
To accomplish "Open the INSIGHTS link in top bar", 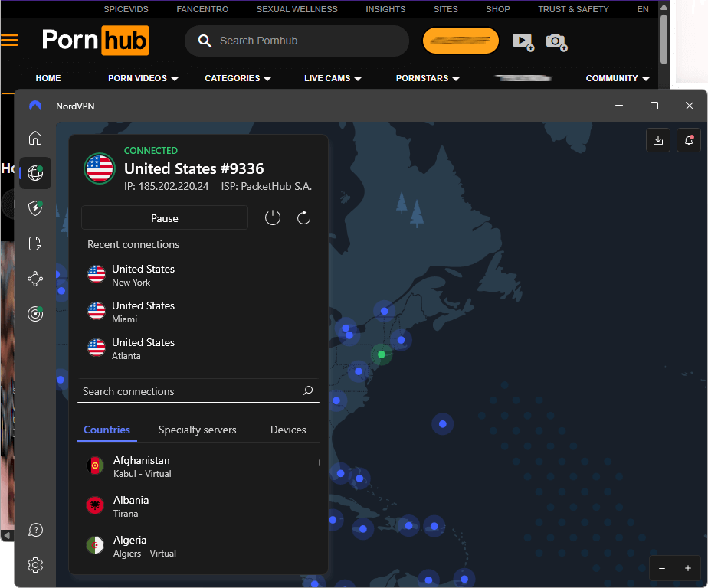I will click(x=385, y=9).
